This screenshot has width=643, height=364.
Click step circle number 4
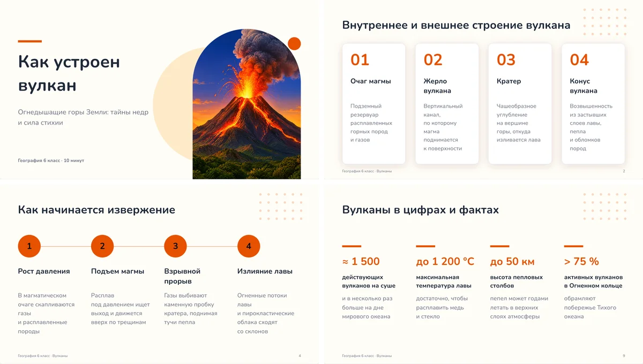pyautogui.click(x=249, y=246)
